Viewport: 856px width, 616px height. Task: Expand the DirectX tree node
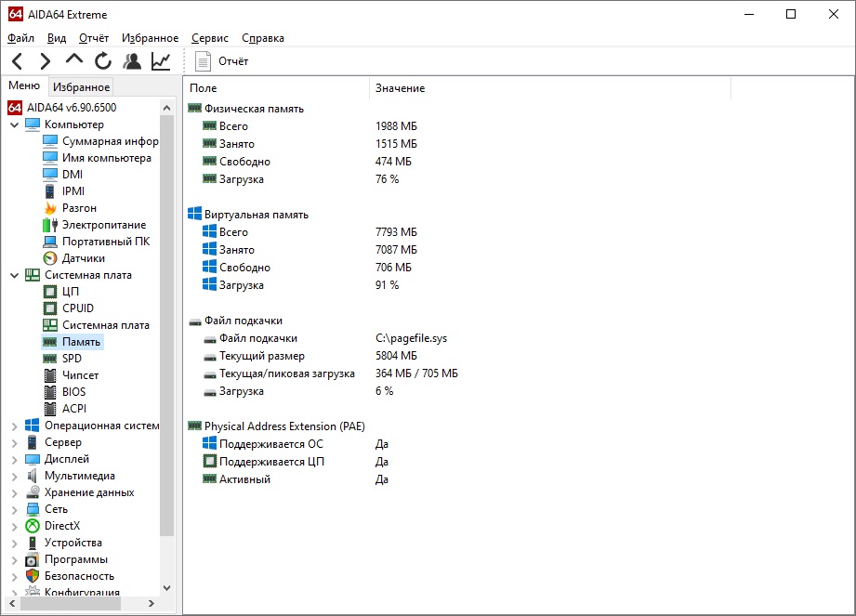(x=14, y=527)
